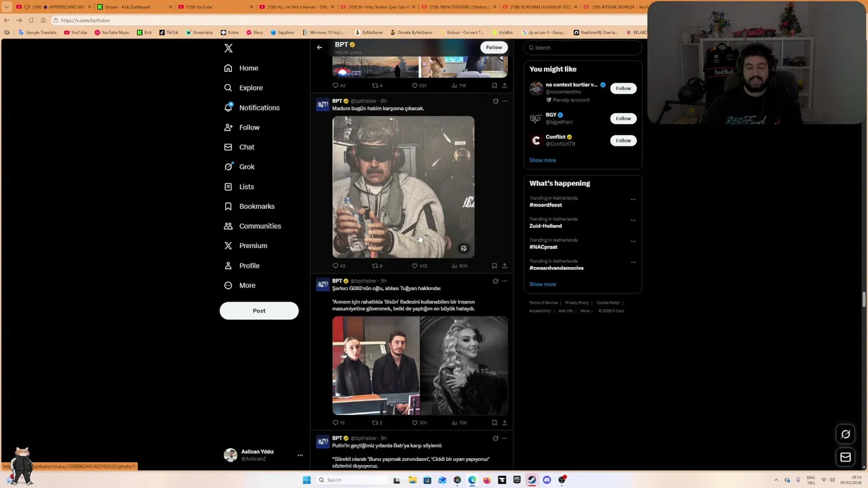This screenshot has width=868, height=488.
Task: Open the Windows Start menu
Action: (x=307, y=480)
